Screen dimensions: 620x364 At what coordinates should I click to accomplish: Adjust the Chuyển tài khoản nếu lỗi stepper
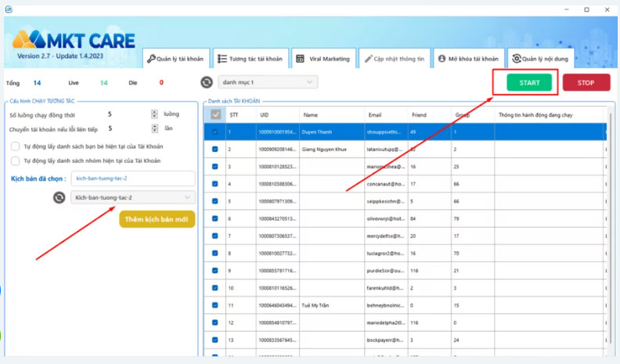click(154, 128)
